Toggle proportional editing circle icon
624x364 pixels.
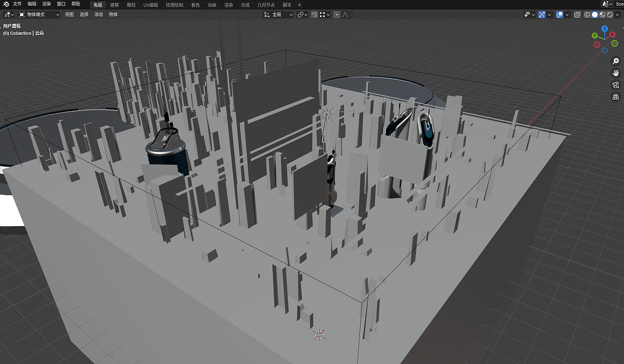point(337,15)
